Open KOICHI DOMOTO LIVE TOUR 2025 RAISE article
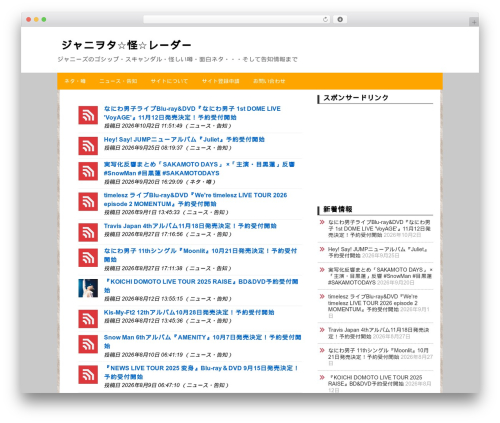Screen dimensions: 500x423 point(201,286)
